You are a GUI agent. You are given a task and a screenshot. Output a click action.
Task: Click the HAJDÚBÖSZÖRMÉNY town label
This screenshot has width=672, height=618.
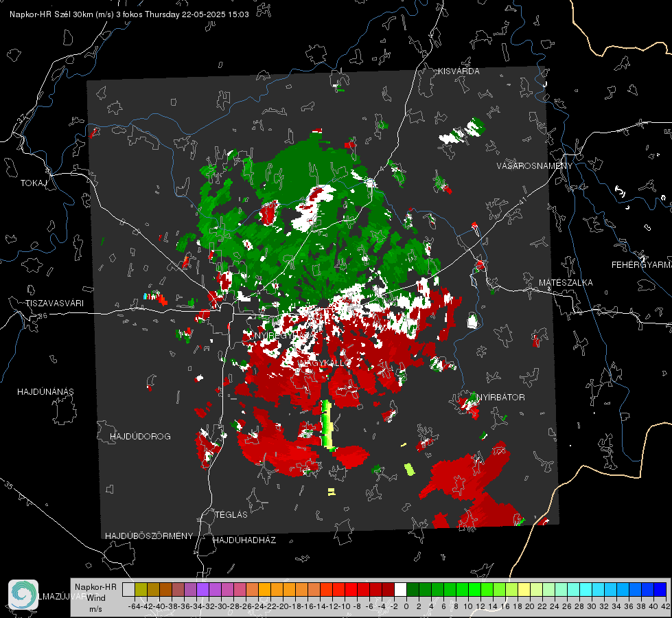[149, 536]
